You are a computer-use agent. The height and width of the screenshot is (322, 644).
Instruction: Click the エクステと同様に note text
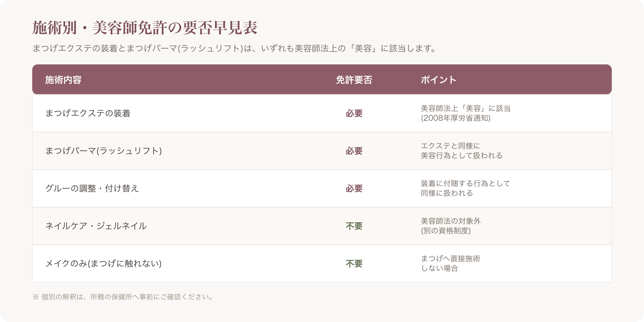[450, 146]
